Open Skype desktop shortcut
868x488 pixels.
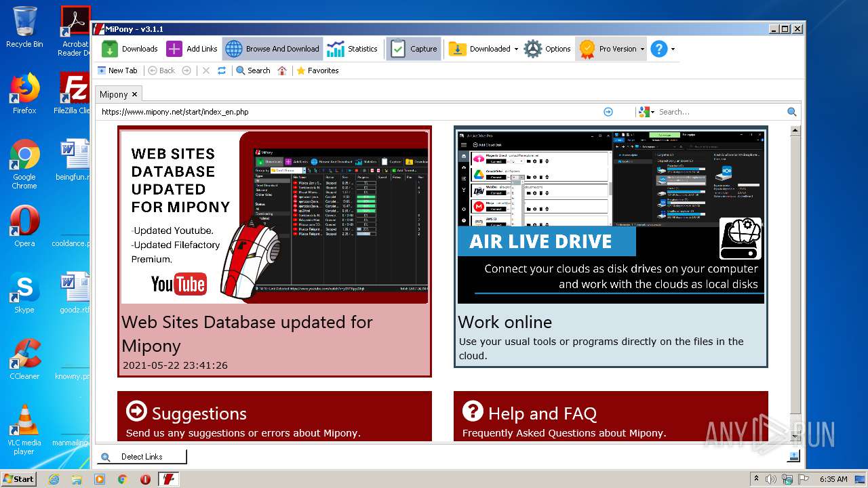click(24, 293)
